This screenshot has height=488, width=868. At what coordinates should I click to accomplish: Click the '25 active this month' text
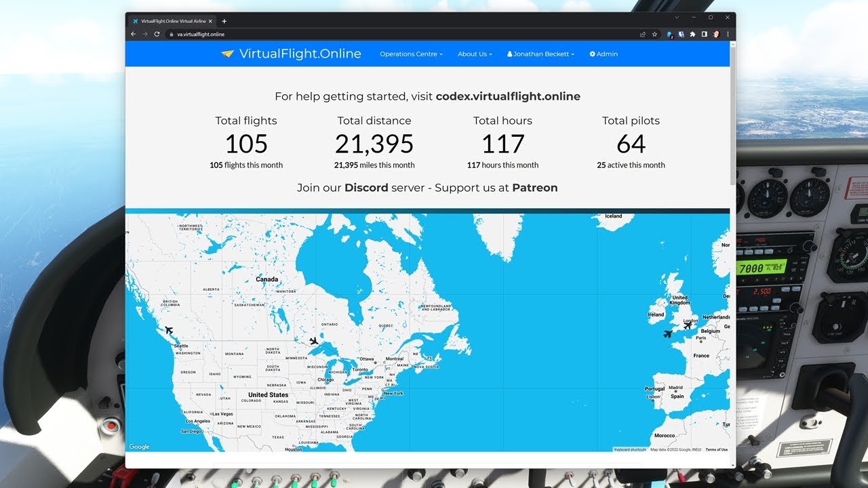pyautogui.click(x=631, y=165)
